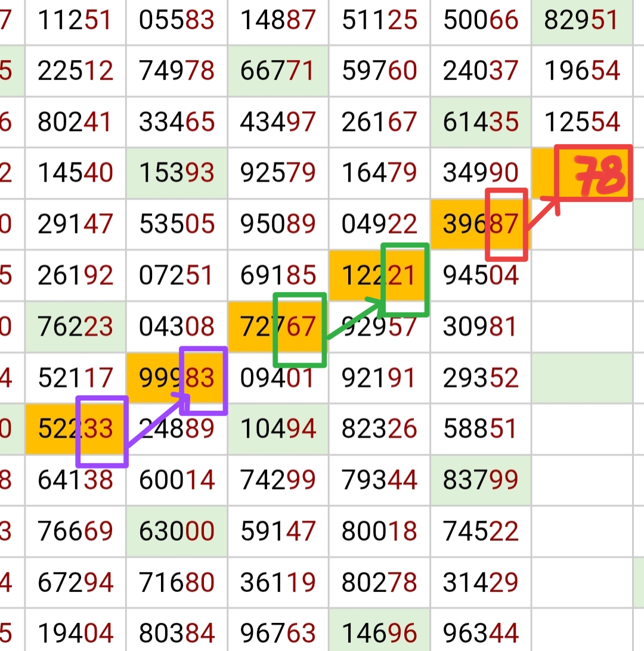This screenshot has width=644, height=651.
Task: Click the number 69185
Action: coord(278,275)
